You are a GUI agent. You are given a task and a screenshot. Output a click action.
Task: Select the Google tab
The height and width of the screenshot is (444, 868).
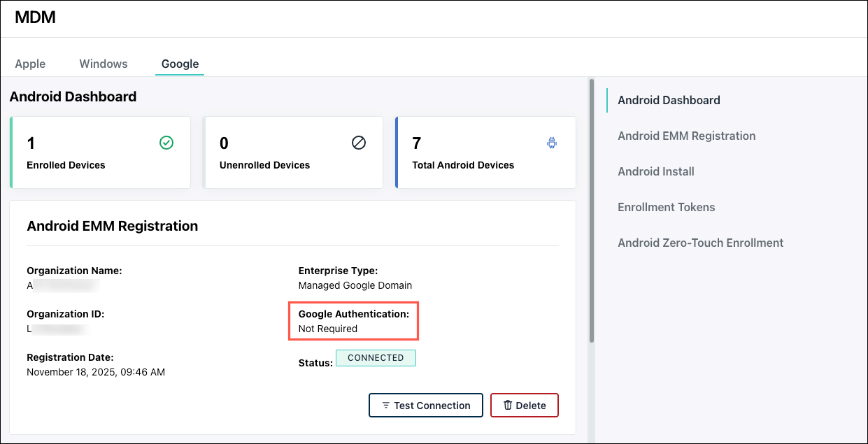pos(180,64)
